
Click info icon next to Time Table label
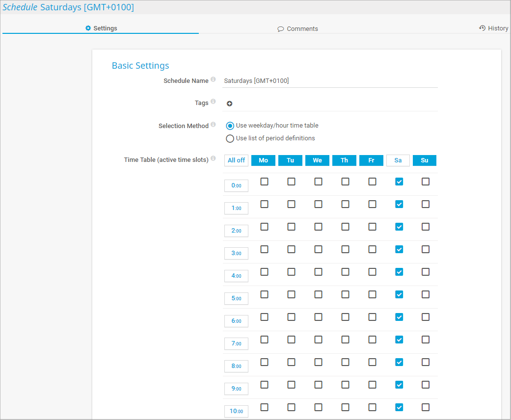(213, 159)
